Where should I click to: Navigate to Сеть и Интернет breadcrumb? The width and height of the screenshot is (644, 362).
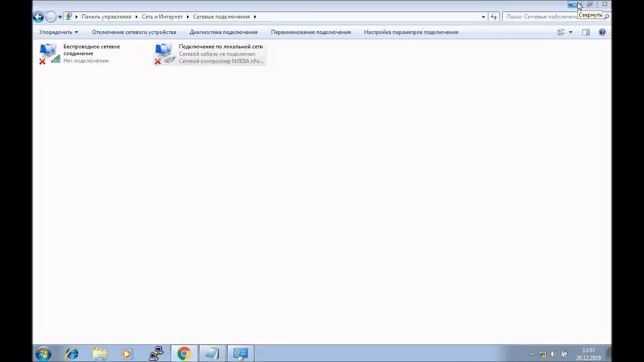162,17
